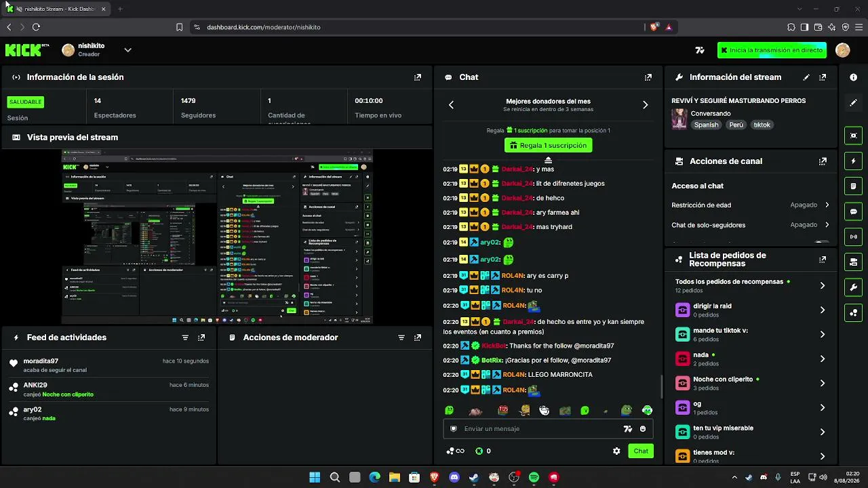
Task: Toggle the session info broadcast icon in sidebar
Action: (x=853, y=237)
